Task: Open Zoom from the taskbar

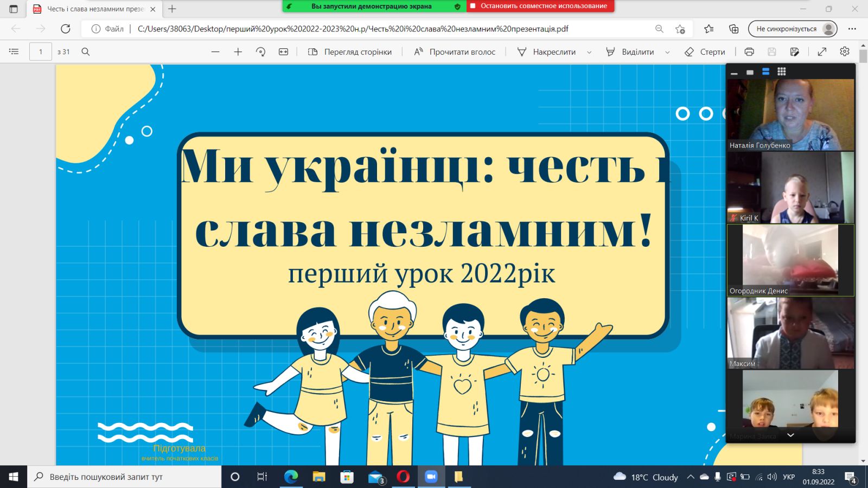Action: 431,477
